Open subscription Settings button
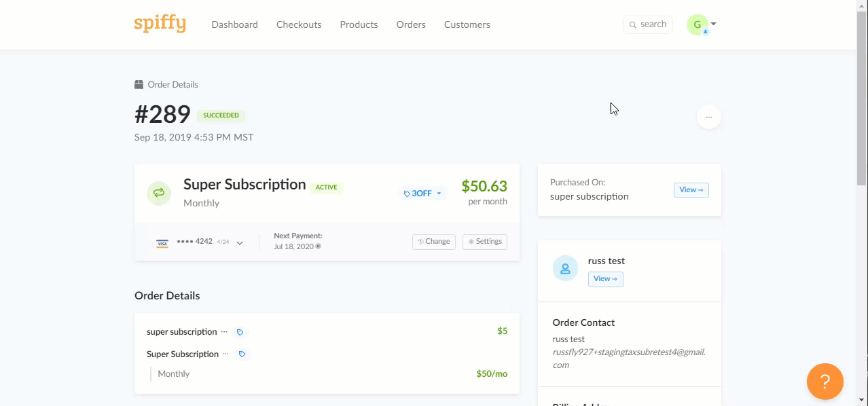868x406 pixels. [x=485, y=242]
